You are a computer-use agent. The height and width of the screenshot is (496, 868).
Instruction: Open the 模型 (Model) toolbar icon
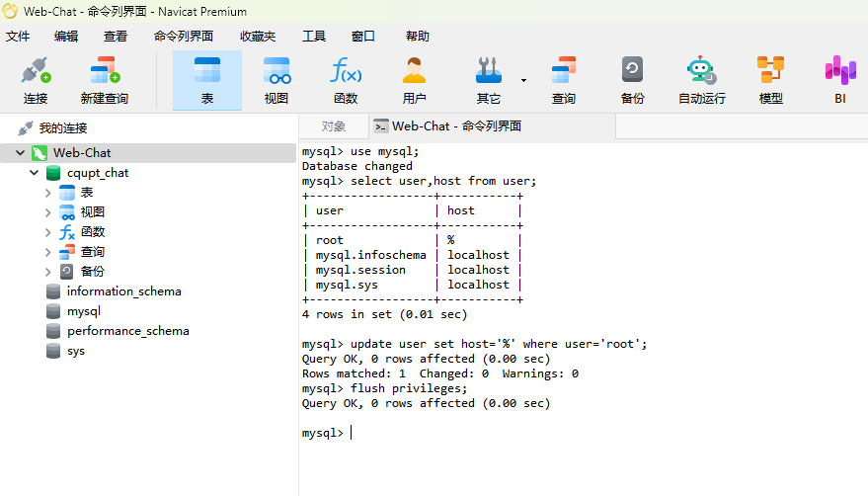(x=770, y=80)
